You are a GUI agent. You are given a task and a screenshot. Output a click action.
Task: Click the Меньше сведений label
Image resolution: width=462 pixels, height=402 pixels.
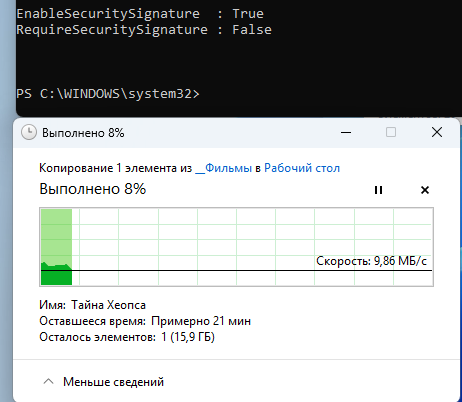coord(113,382)
